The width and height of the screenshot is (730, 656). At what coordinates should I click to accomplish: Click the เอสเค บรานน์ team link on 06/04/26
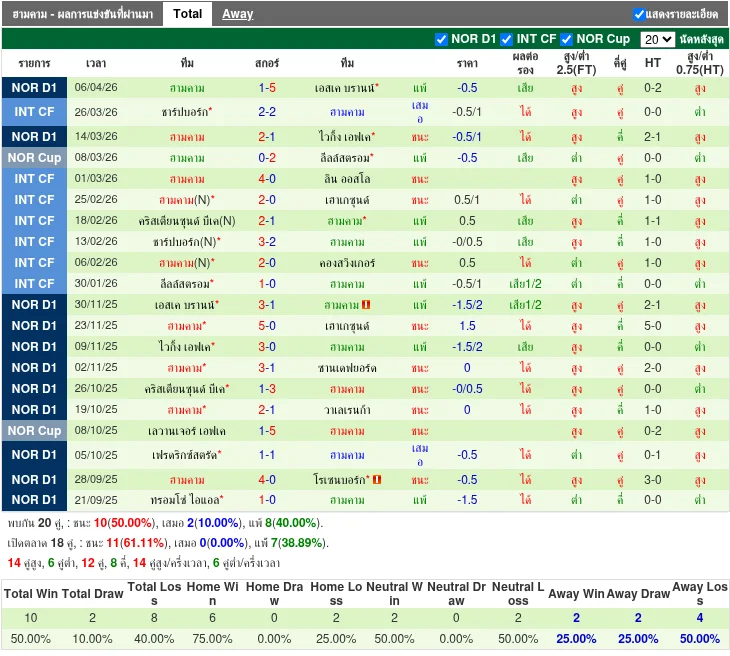tap(345, 88)
